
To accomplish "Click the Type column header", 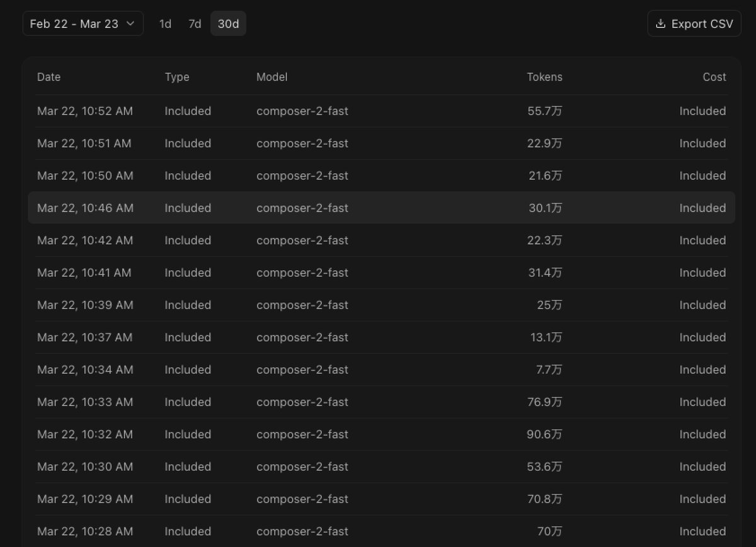I will 177,77.
